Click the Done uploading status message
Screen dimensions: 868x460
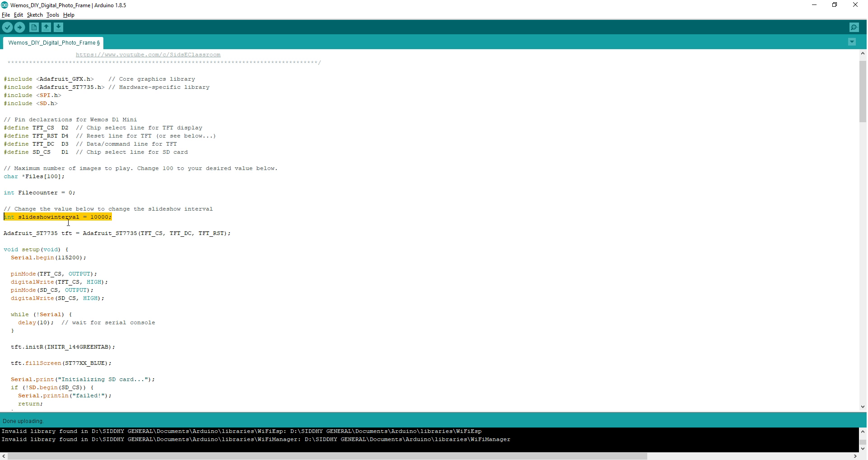coord(23,421)
